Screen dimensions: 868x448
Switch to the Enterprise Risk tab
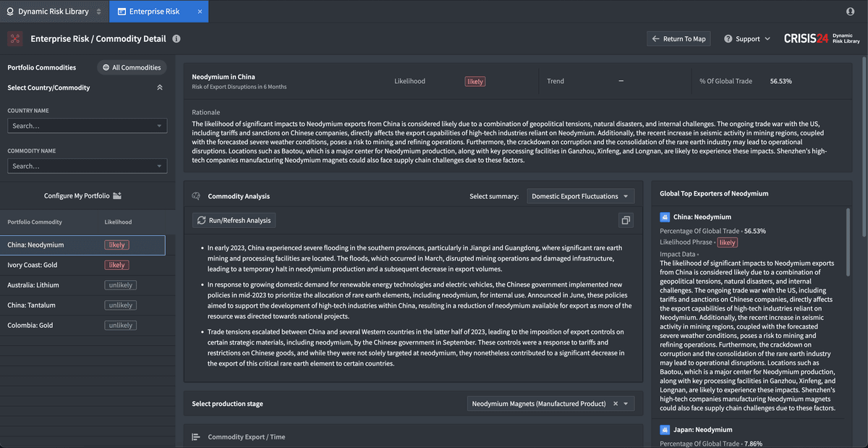158,12
